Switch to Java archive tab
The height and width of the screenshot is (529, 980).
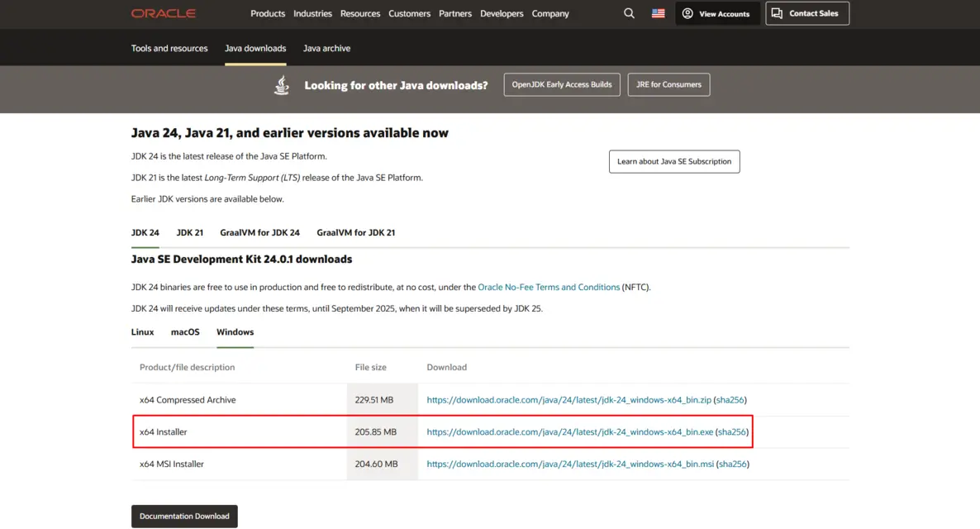pyautogui.click(x=327, y=48)
